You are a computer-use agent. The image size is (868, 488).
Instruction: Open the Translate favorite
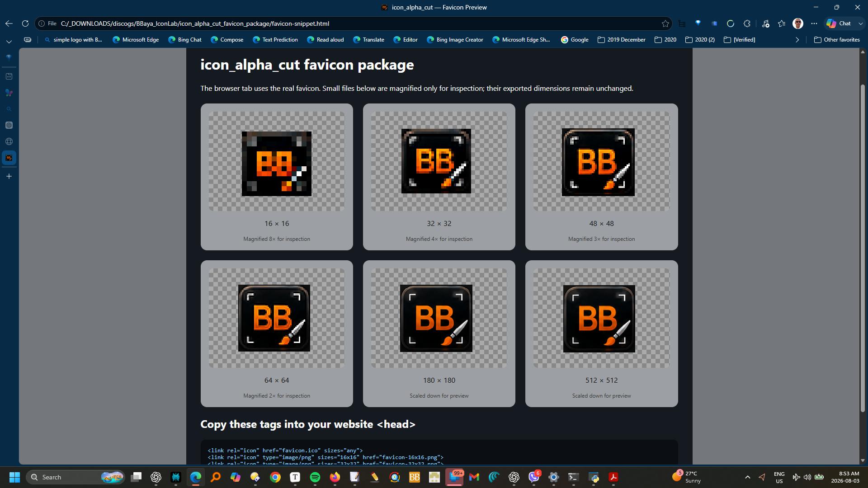coord(369,40)
